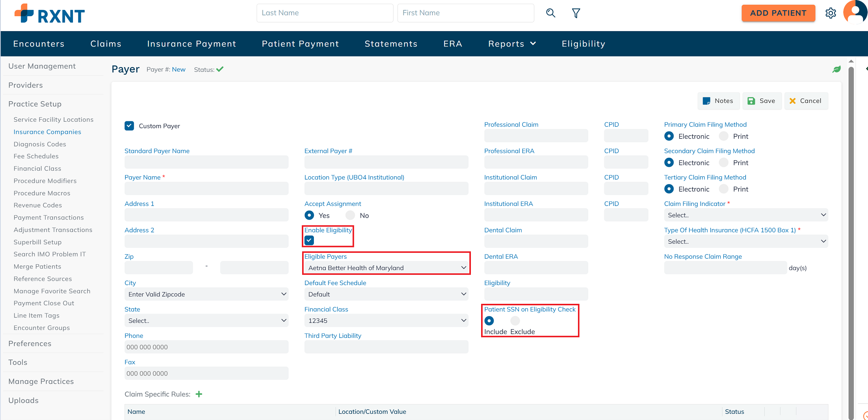This screenshot has width=868, height=420.
Task: Open settings gear icon
Action: coord(831,13)
